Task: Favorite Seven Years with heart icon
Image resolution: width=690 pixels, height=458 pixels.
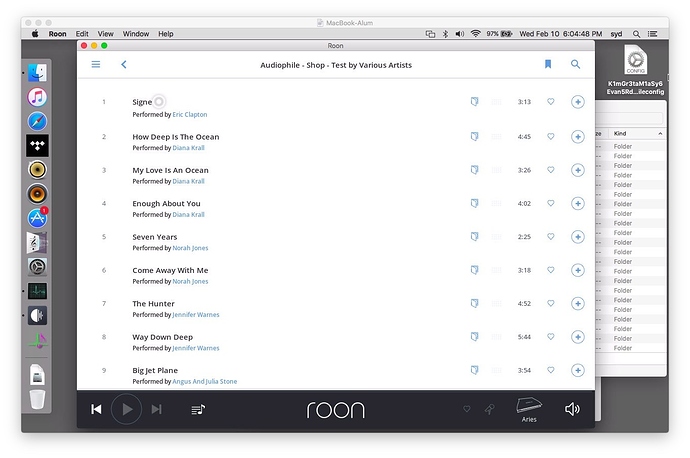Action: (x=551, y=237)
